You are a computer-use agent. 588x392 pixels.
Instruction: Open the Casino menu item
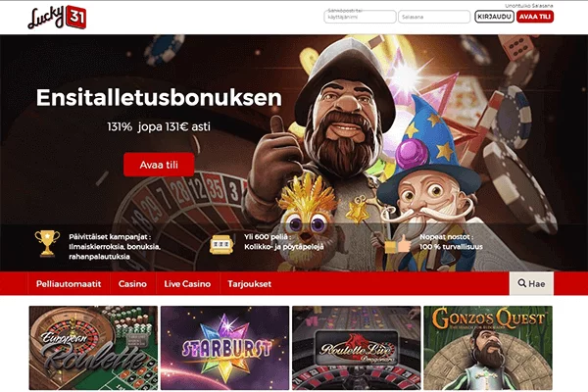132,283
